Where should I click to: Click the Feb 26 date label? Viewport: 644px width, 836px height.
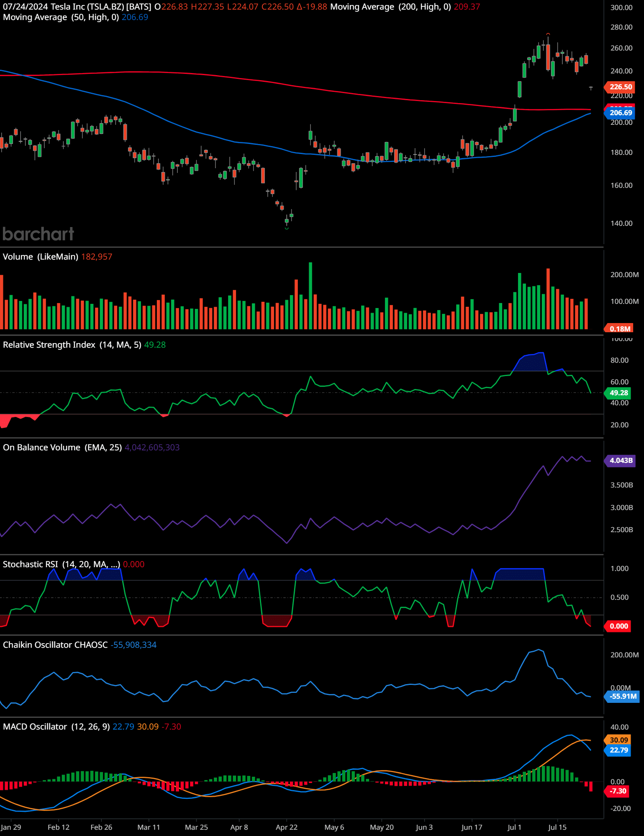coord(101,827)
